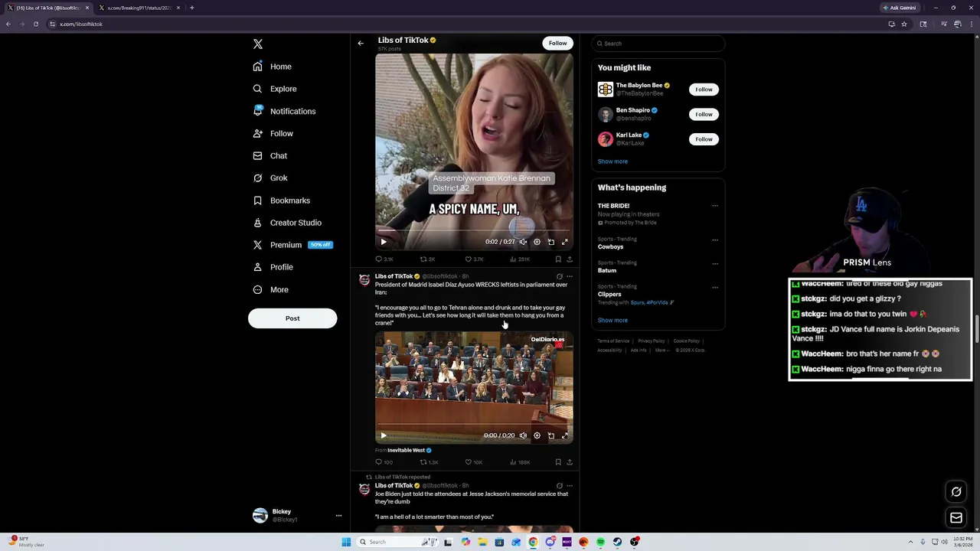Click the Search input on X

pos(658,44)
